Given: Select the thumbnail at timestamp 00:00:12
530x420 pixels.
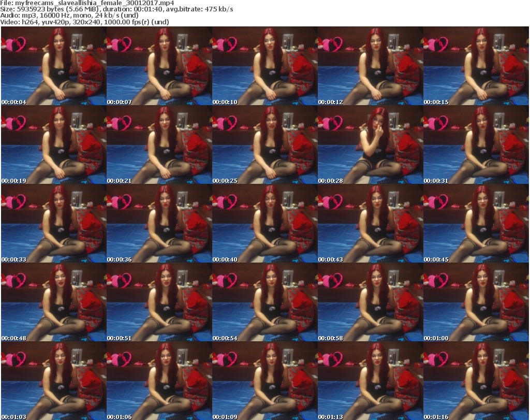Looking at the screenshot, I should [370, 66].
